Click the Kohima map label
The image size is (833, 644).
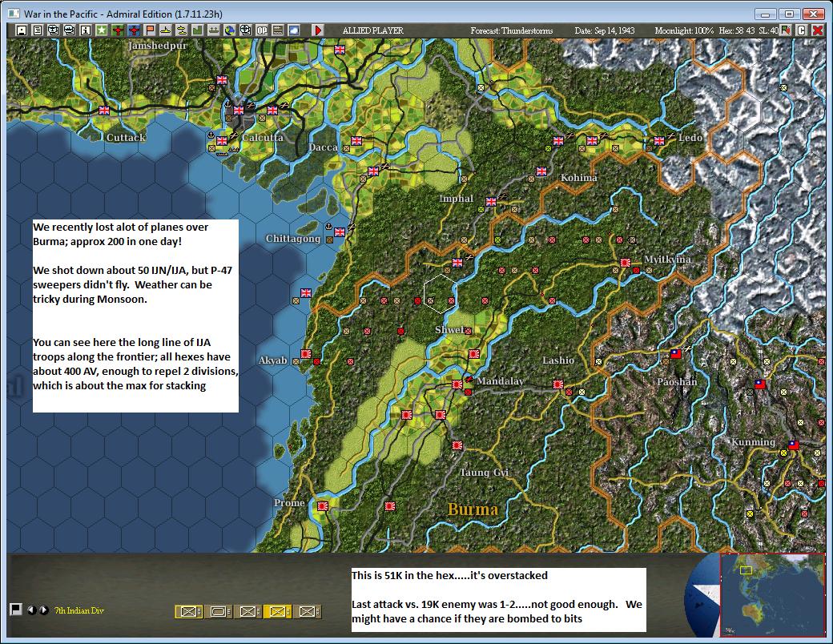[x=579, y=178]
